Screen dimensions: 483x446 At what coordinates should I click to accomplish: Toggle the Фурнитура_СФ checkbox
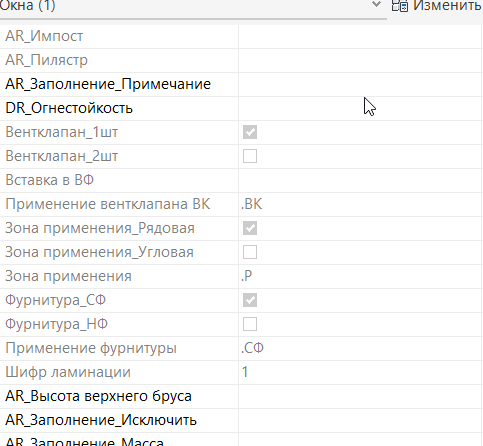coord(250,300)
